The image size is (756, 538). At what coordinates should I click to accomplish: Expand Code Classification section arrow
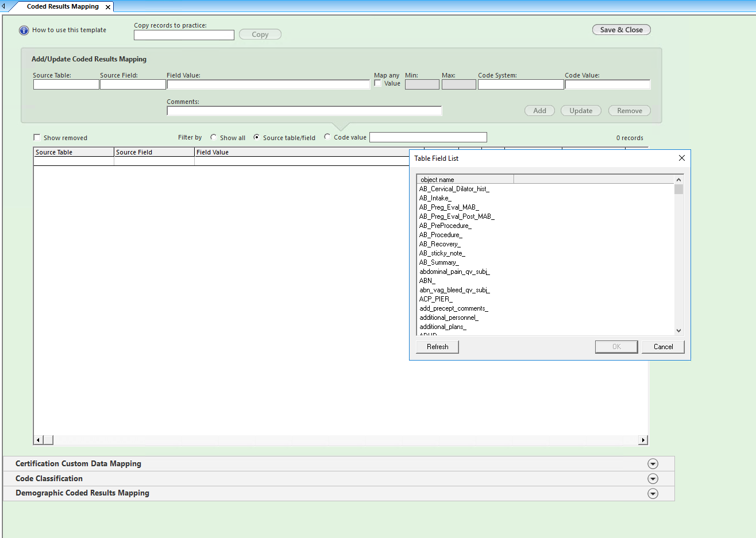(x=653, y=479)
